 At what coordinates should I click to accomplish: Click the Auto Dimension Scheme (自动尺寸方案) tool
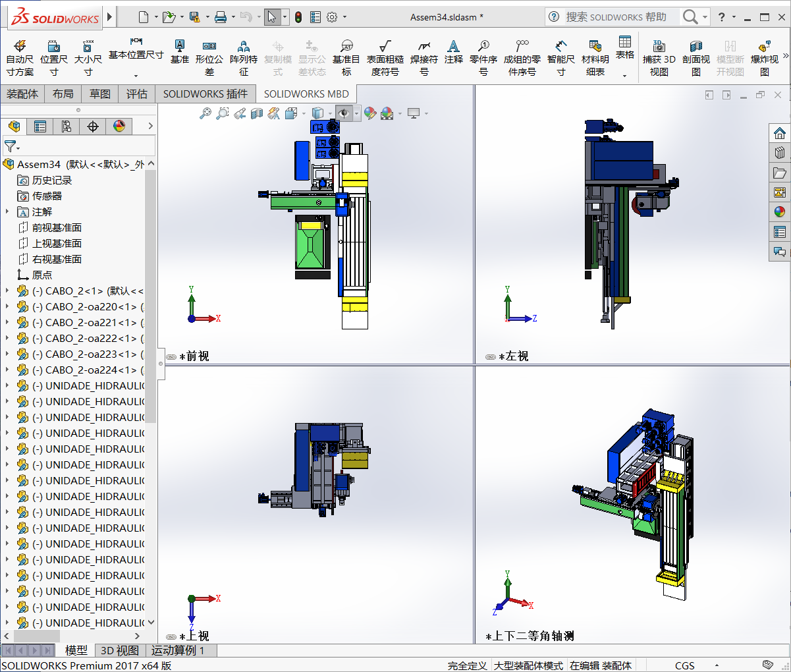(20, 57)
